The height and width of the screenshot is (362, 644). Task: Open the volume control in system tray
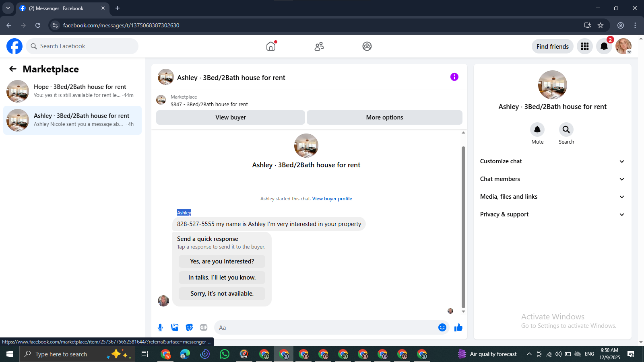pyautogui.click(x=558, y=354)
